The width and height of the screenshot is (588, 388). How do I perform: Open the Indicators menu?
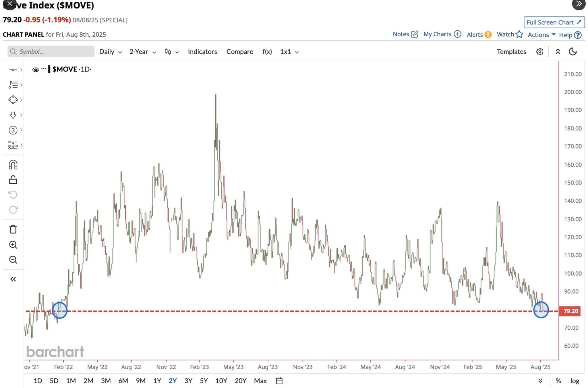202,52
